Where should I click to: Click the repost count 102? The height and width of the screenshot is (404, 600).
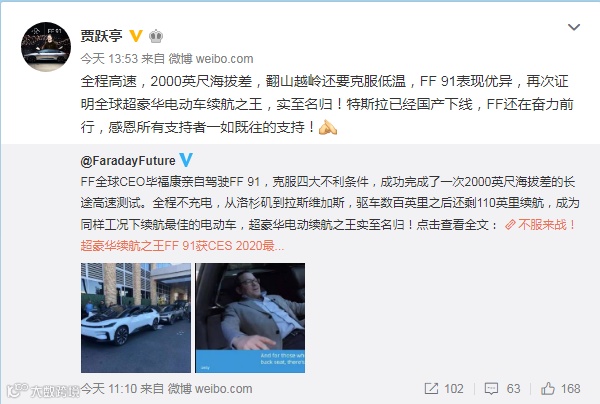point(454,389)
